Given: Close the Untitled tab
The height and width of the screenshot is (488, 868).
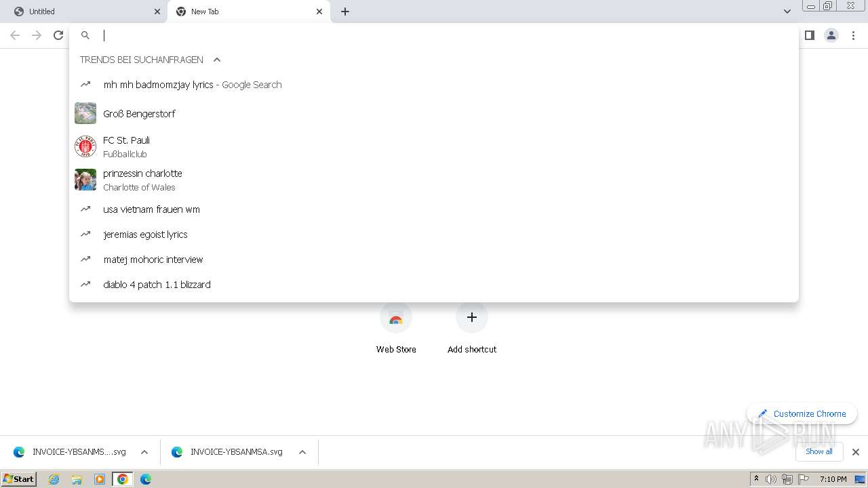Looking at the screenshot, I should (x=157, y=12).
